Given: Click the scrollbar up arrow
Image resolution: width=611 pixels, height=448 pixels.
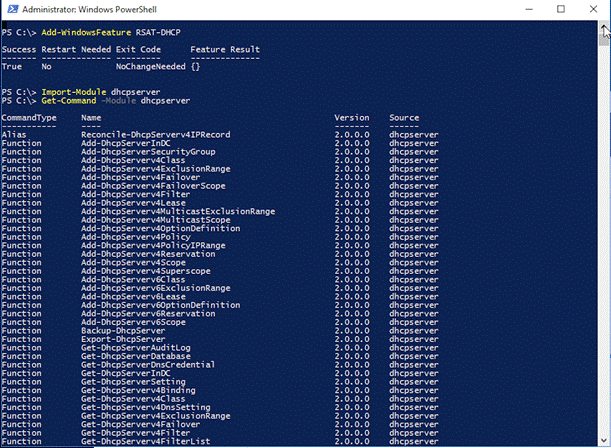Looking at the screenshot, I should pyautogui.click(x=604, y=27).
